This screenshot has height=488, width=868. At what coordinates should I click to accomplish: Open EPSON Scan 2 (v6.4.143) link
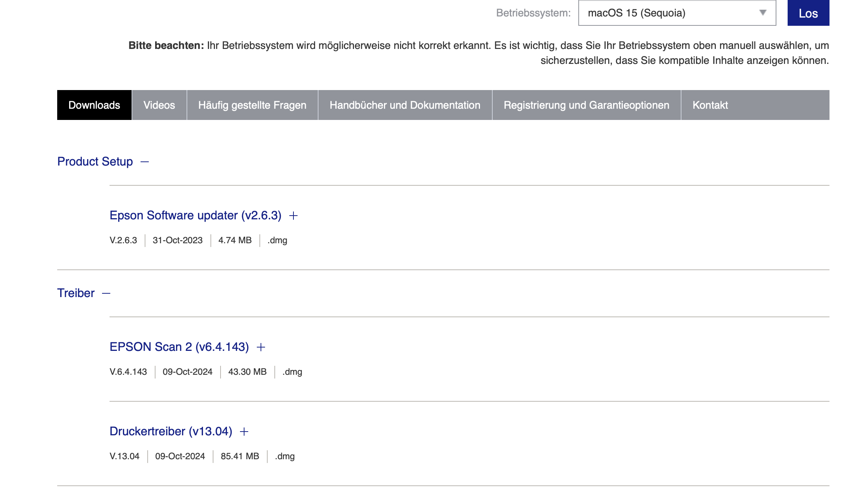click(x=179, y=347)
